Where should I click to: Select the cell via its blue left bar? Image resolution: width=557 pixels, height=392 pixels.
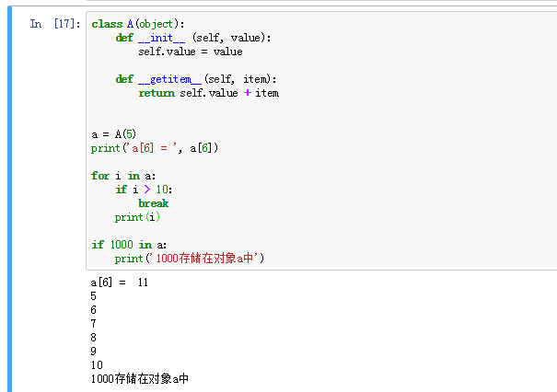pos(9,199)
